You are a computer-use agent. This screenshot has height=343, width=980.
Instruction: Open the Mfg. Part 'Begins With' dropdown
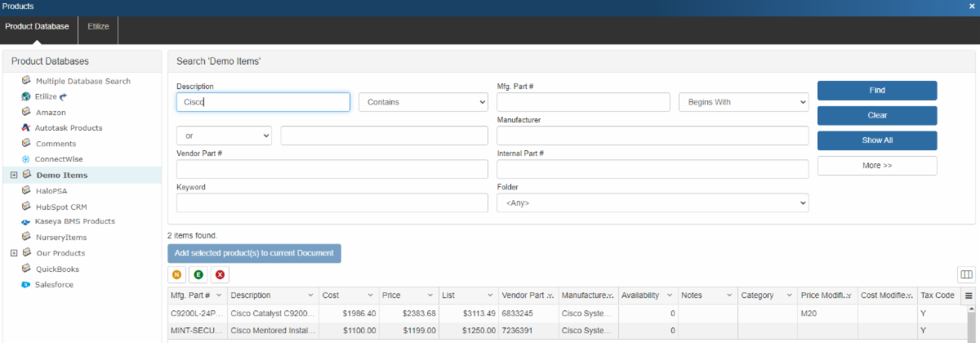coord(743,102)
